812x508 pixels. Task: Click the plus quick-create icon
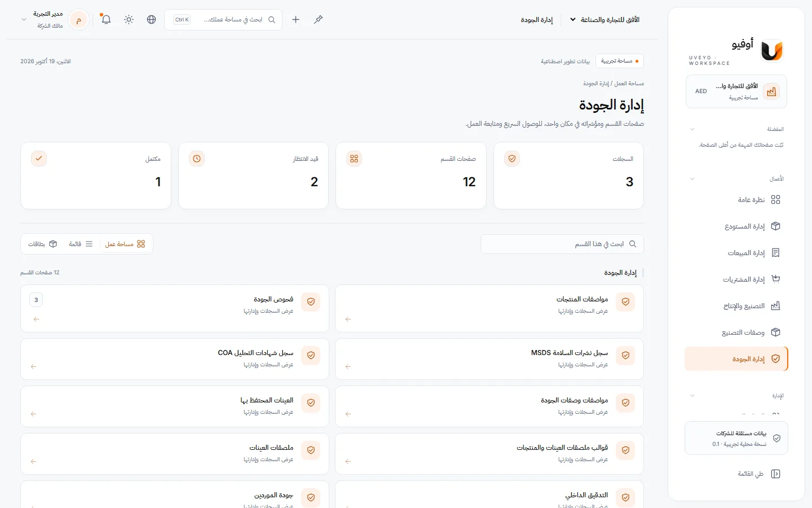tap(295, 20)
